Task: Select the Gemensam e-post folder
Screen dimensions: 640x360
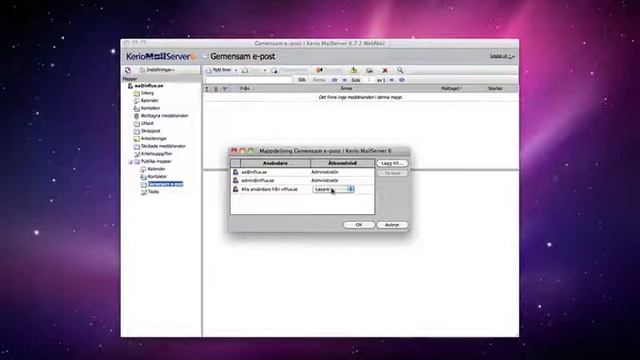Action: tap(165, 184)
